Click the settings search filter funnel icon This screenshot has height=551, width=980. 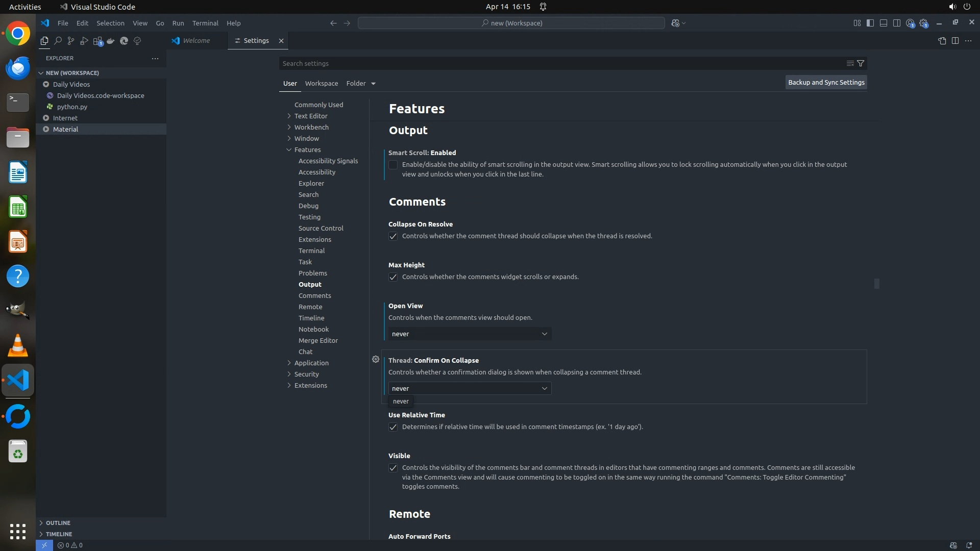[x=861, y=63]
